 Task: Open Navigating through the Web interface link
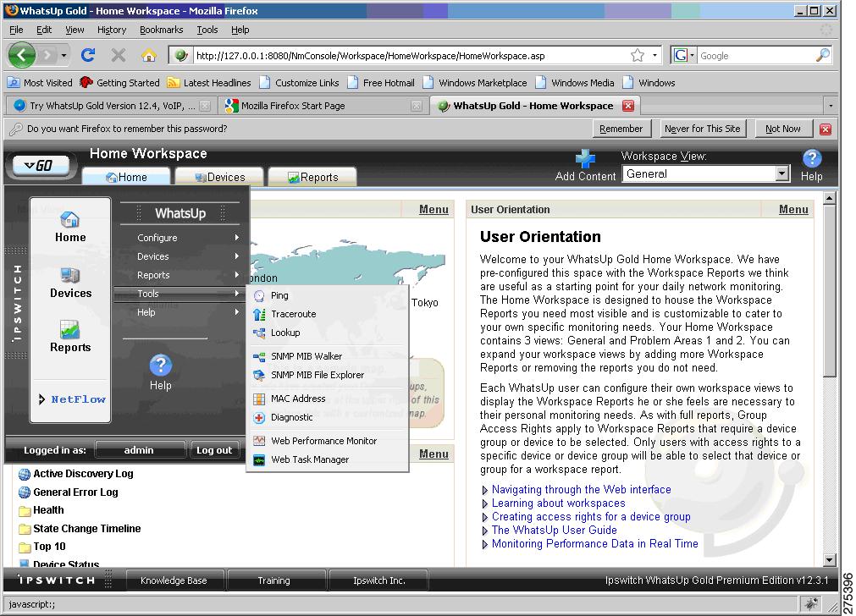click(581, 489)
